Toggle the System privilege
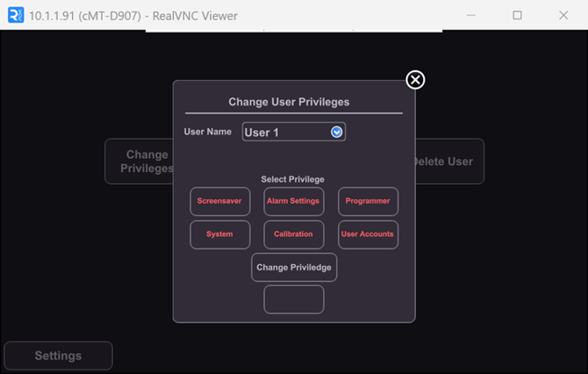Image resolution: width=588 pixels, height=374 pixels. pos(219,234)
